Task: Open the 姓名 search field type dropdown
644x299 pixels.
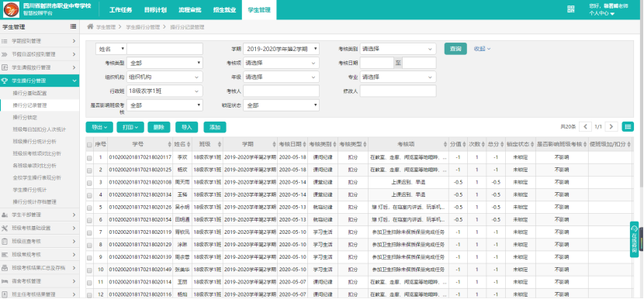Action: click(x=111, y=49)
